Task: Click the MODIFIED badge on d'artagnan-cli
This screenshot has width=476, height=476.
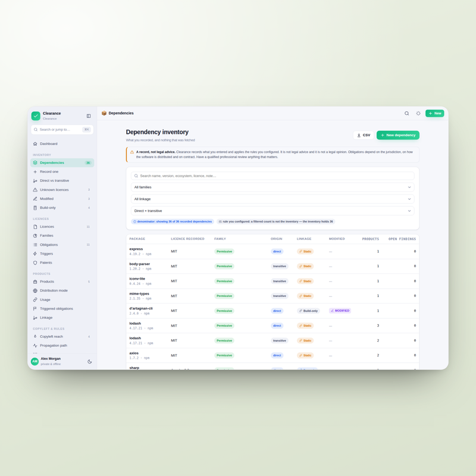Action: click(340, 311)
